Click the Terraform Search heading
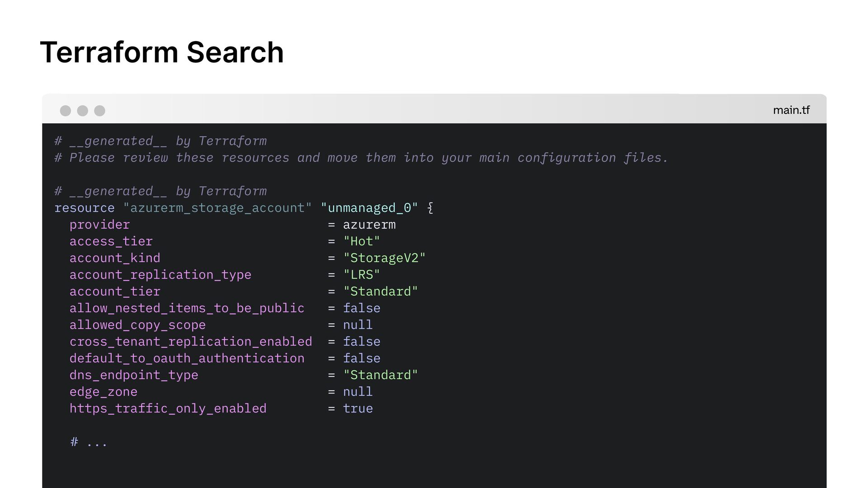This screenshot has width=868, height=488. [x=162, y=52]
